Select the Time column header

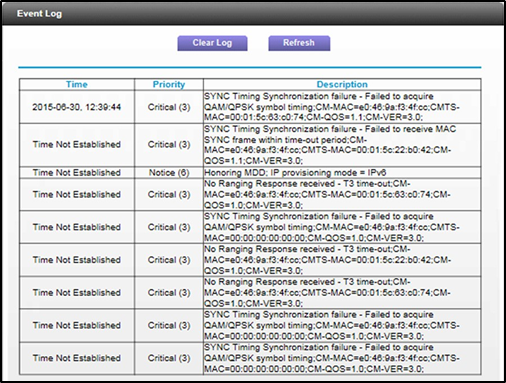(x=77, y=84)
